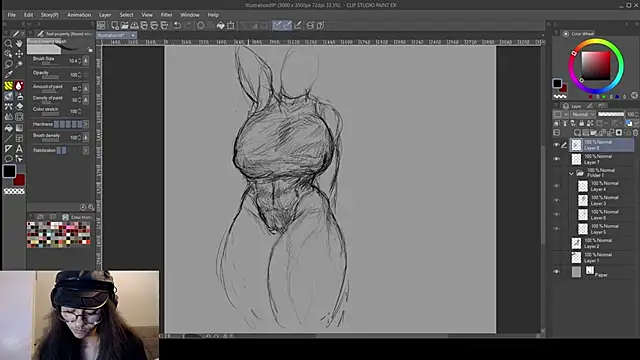Select the Fill bucket tool
This screenshot has width=640, height=360.
[x=8, y=128]
